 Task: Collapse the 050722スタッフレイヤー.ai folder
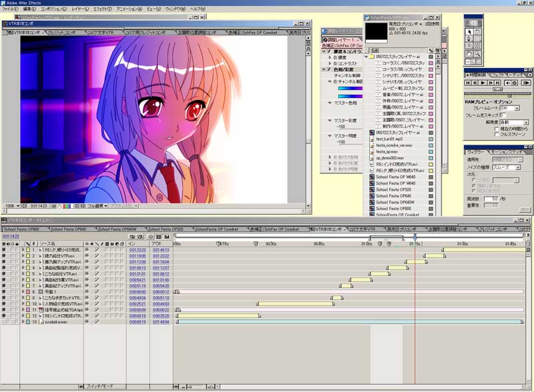pos(366,57)
